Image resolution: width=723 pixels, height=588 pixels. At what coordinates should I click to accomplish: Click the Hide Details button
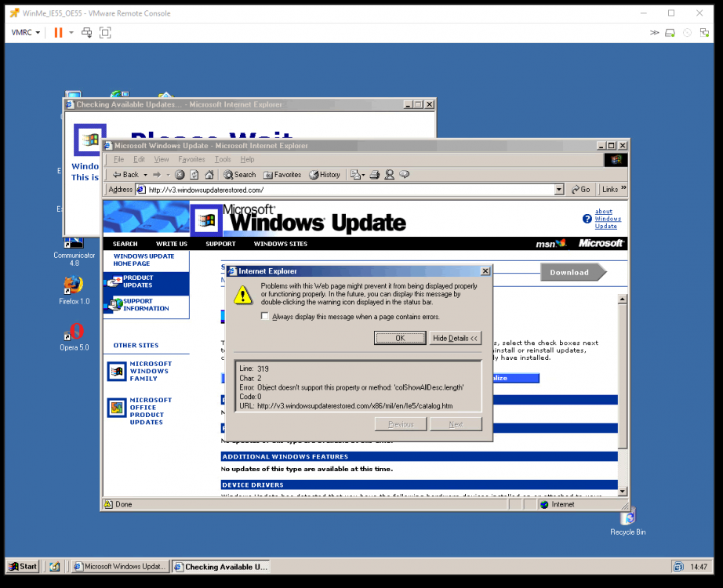[x=456, y=338]
